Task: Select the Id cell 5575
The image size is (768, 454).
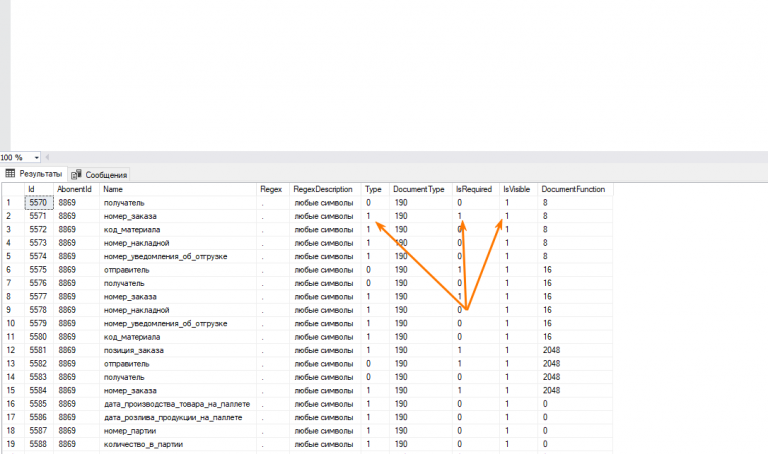Action: coord(39,270)
